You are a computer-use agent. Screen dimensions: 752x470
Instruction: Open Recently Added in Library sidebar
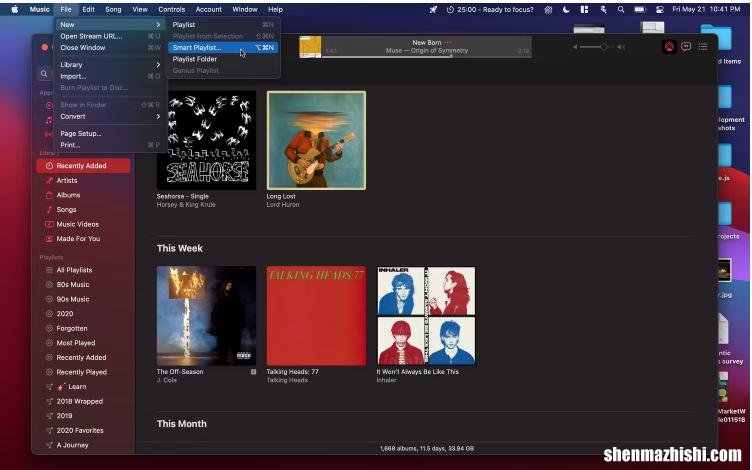pyautogui.click(x=83, y=166)
